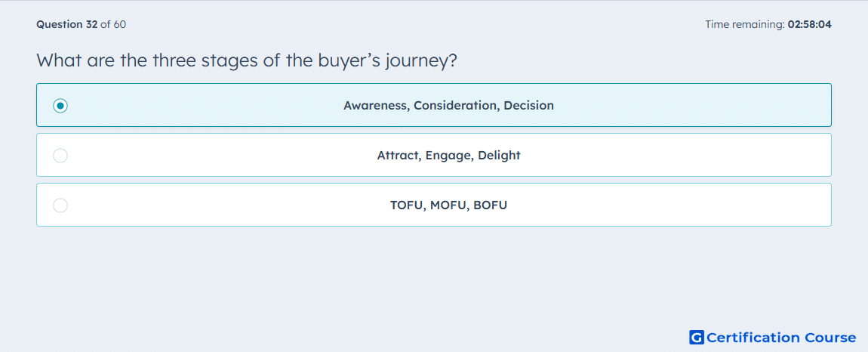The image size is (868, 352).
Task: Click the word 'Delight' in second option
Action: point(500,155)
